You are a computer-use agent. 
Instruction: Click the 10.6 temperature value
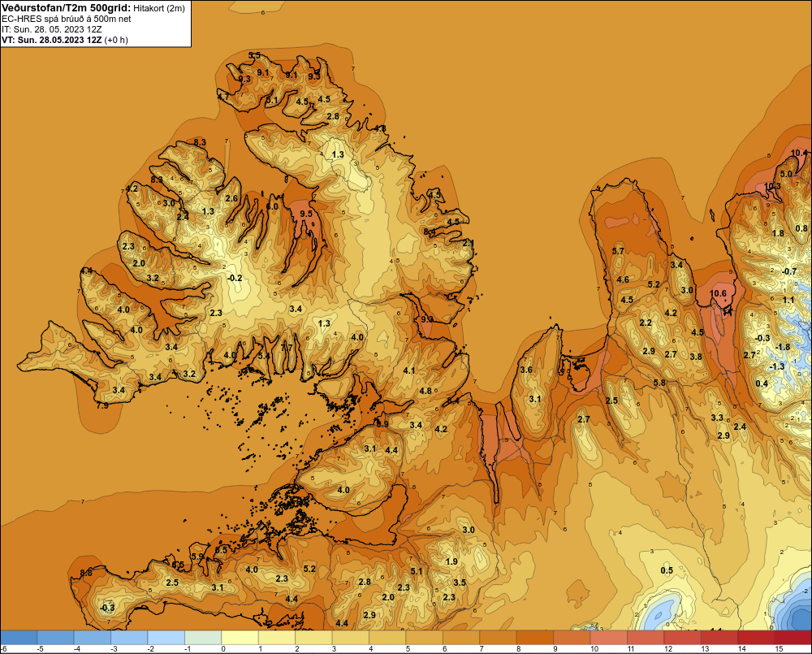718,293
